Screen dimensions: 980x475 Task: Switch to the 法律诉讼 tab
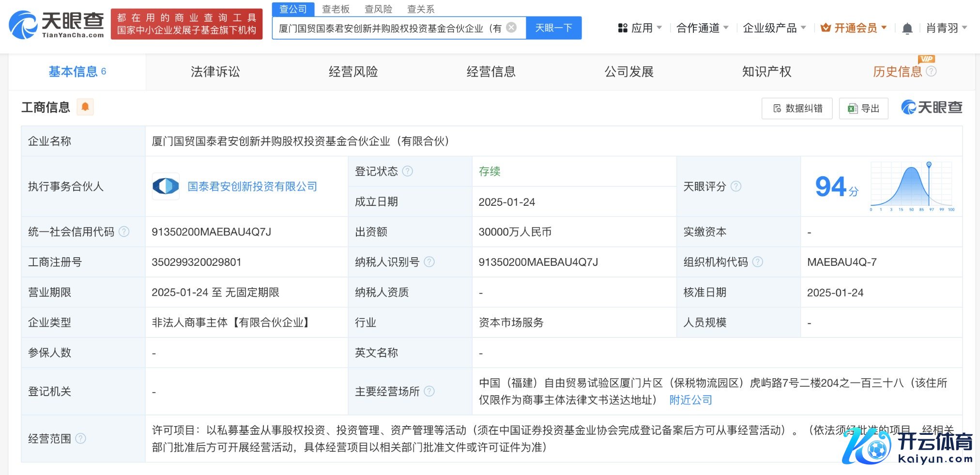215,72
